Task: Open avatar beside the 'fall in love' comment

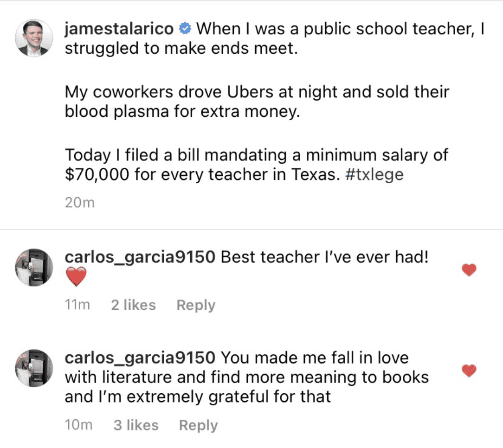Action: (34, 368)
